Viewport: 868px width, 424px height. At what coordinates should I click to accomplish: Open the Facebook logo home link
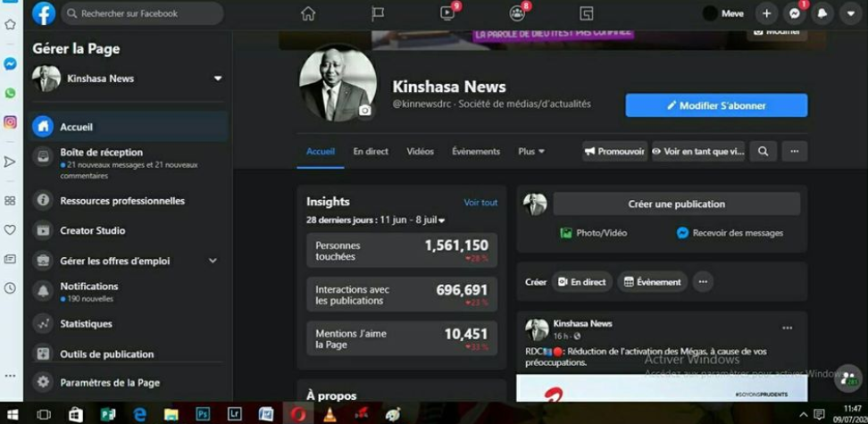coord(44,13)
